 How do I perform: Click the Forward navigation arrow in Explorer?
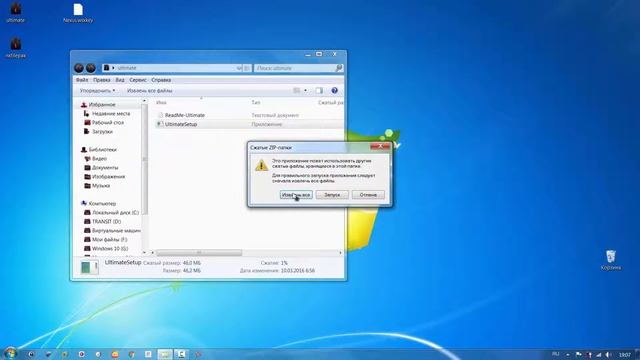(91, 68)
